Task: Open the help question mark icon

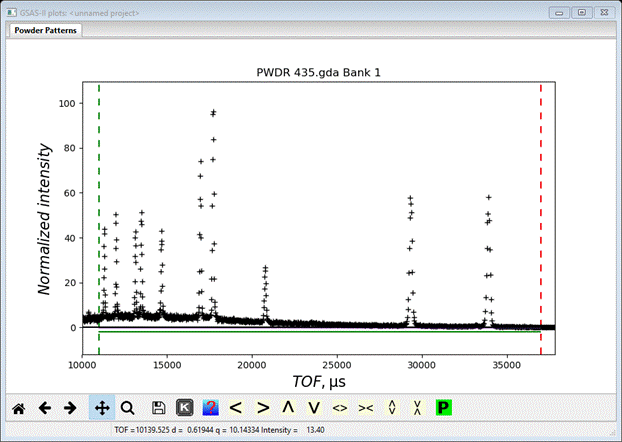Action: (x=211, y=407)
